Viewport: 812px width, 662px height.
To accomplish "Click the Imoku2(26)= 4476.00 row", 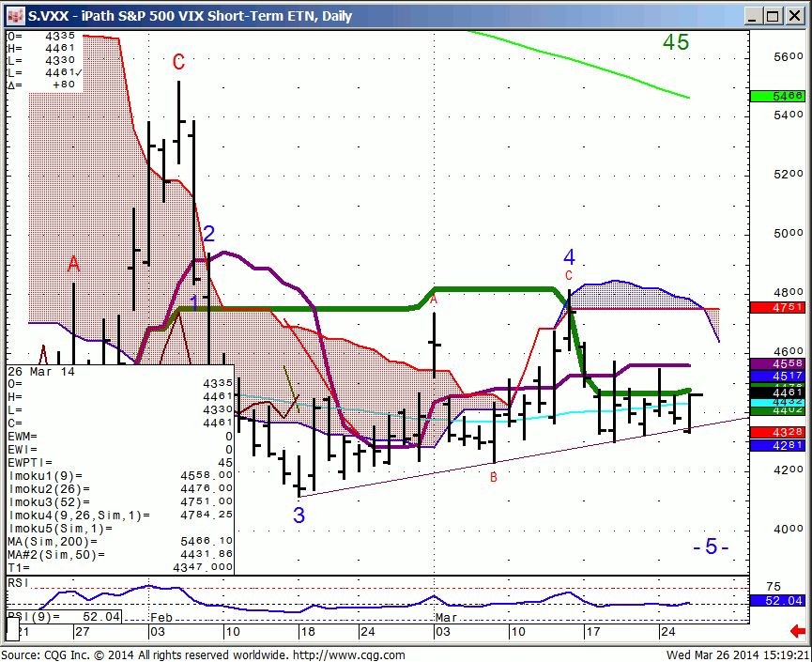I will click(x=121, y=488).
